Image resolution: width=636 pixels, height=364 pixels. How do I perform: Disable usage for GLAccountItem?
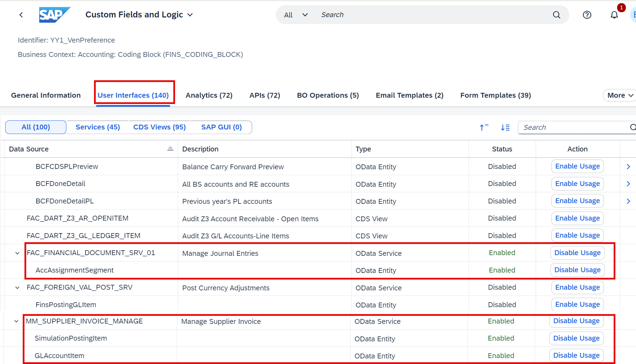(576, 355)
